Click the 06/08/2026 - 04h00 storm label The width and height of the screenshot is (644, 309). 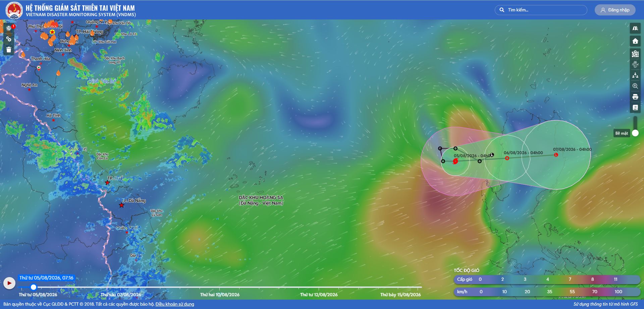click(523, 153)
